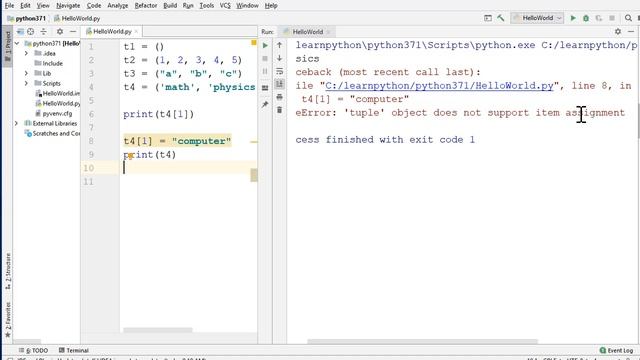The height and width of the screenshot is (360, 640).
Task: Open the Terminal tool window
Action: point(73,350)
